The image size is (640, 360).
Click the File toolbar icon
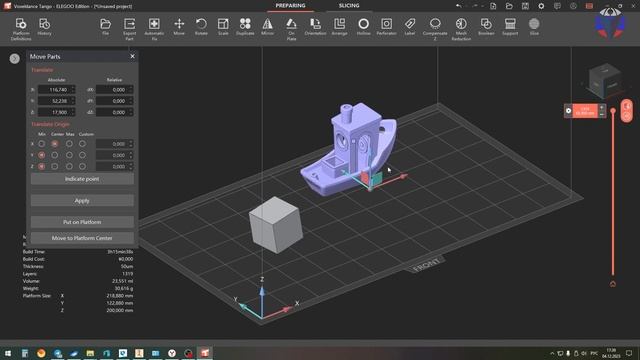105,27
